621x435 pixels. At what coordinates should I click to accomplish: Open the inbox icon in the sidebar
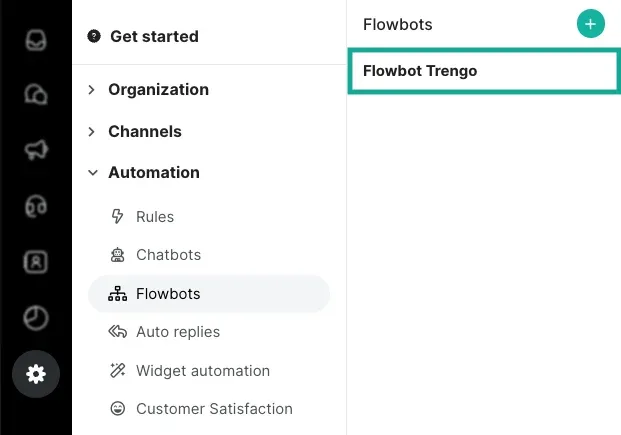pos(36,40)
